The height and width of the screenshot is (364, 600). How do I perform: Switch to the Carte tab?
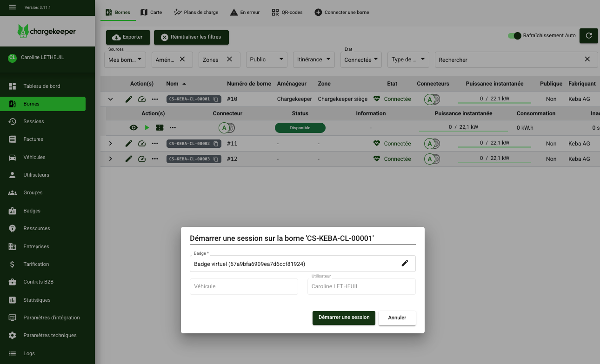pyautogui.click(x=151, y=12)
